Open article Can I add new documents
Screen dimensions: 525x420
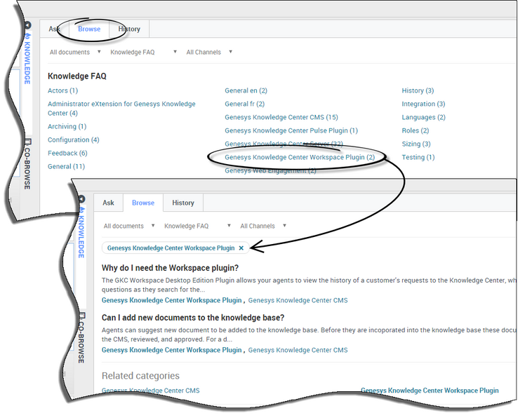point(192,318)
